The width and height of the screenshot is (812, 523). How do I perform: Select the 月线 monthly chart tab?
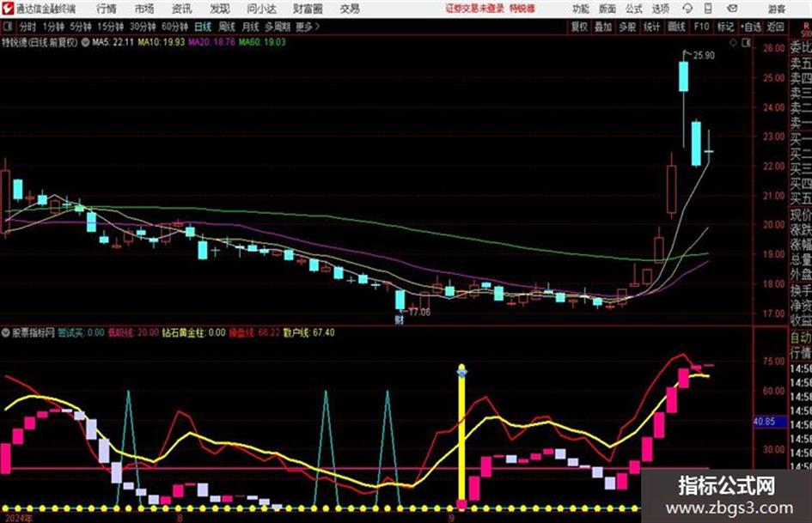point(250,27)
